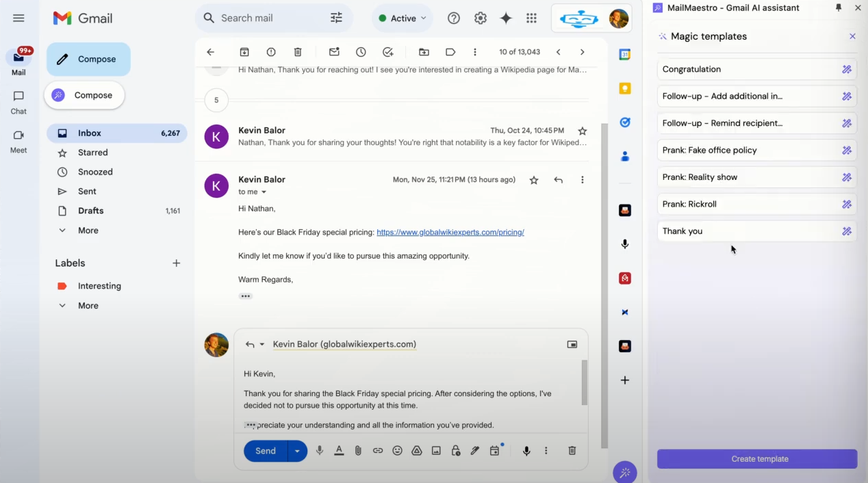This screenshot has height=483, width=868.
Task: Open the Inbox folder
Action: point(116,133)
